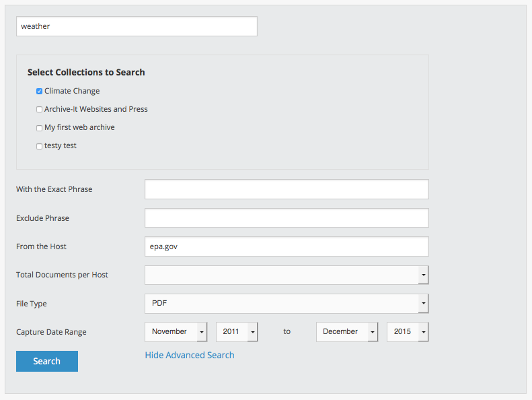Open the Total Documents per Host dropdown
The width and height of the screenshot is (532, 400).
[x=281, y=275]
